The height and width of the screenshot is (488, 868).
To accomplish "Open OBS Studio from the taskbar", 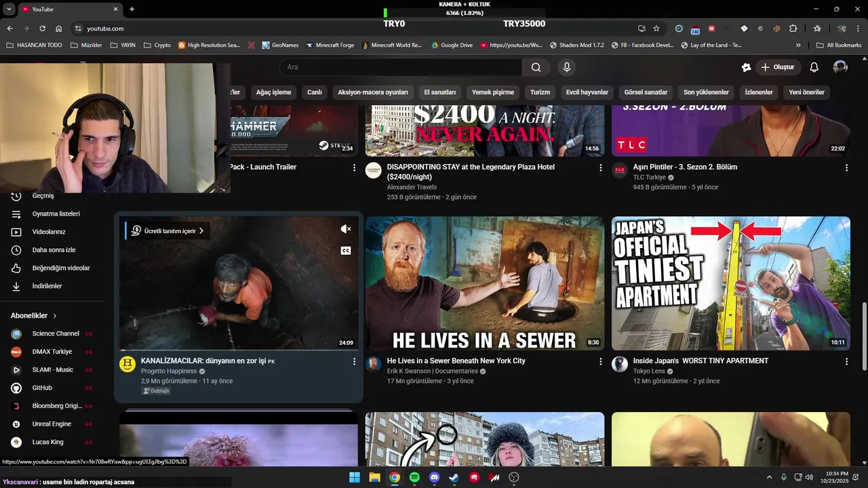I will [514, 477].
